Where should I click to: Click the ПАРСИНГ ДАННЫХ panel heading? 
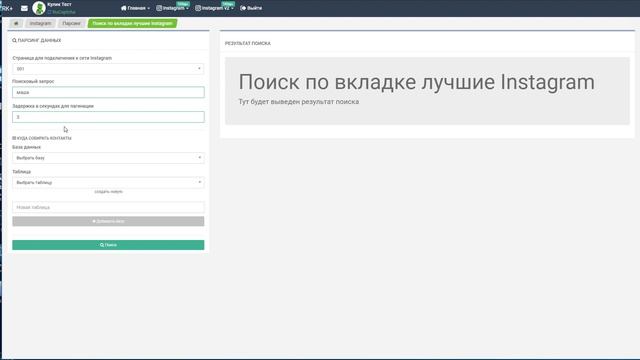[x=37, y=40]
